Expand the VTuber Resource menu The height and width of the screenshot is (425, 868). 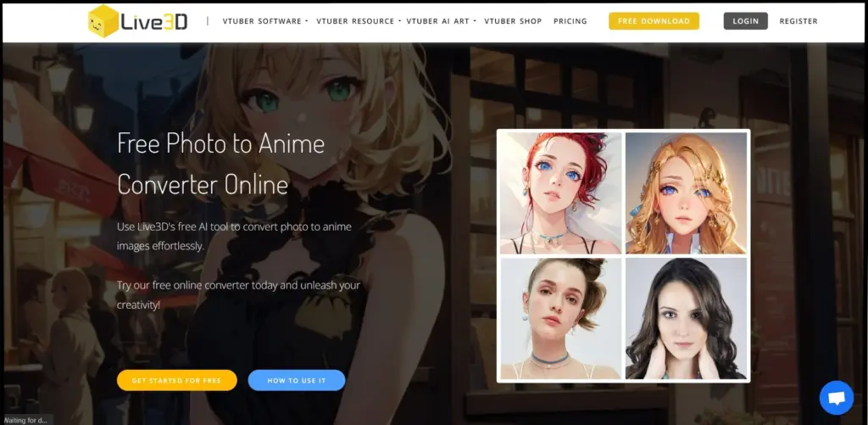359,21
